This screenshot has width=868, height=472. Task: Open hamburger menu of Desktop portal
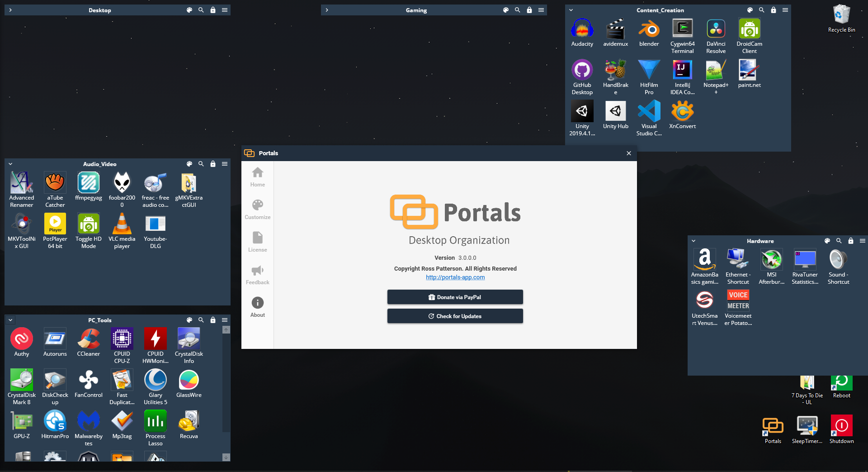coord(225,10)
